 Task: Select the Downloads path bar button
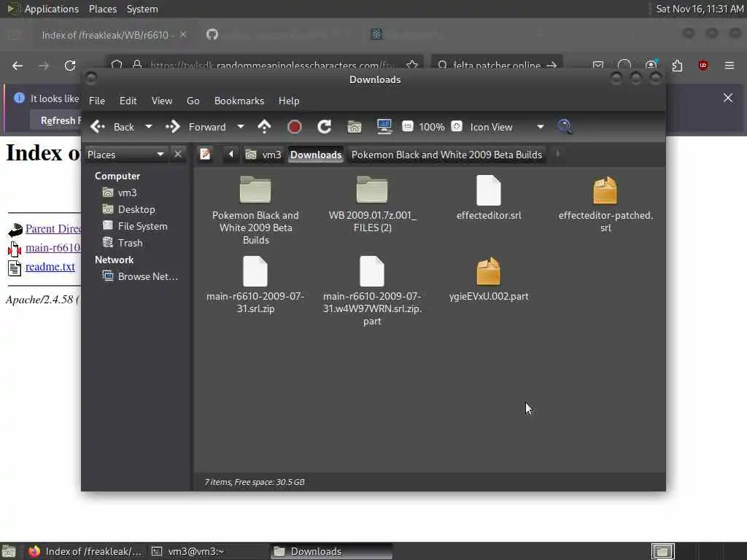(x=316, y=155)
